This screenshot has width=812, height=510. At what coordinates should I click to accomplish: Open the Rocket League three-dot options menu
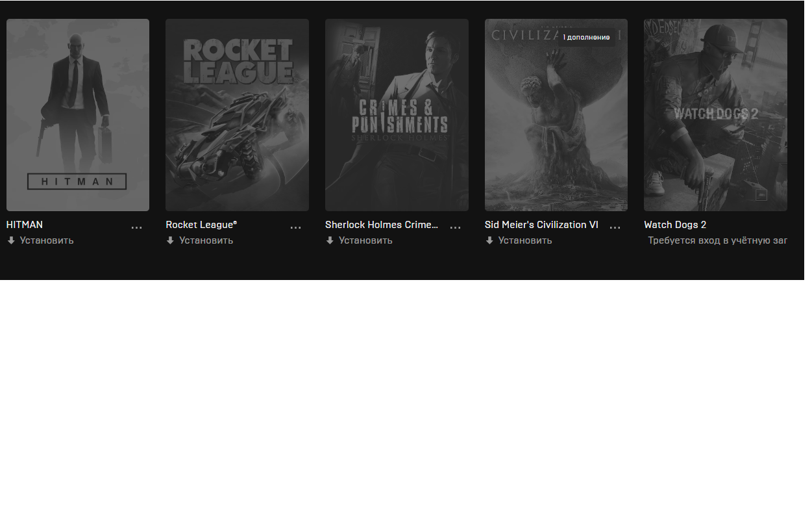(x=295, y=227)
